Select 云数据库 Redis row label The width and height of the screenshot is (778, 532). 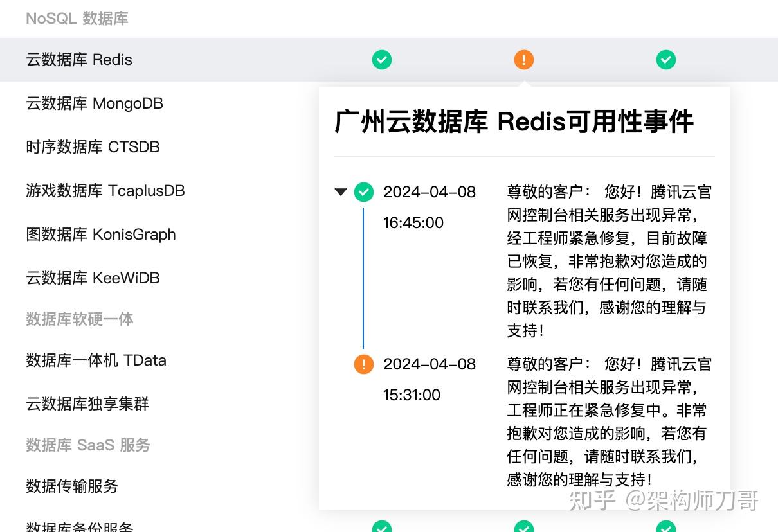pyautogui.click(x=79, y=60)
